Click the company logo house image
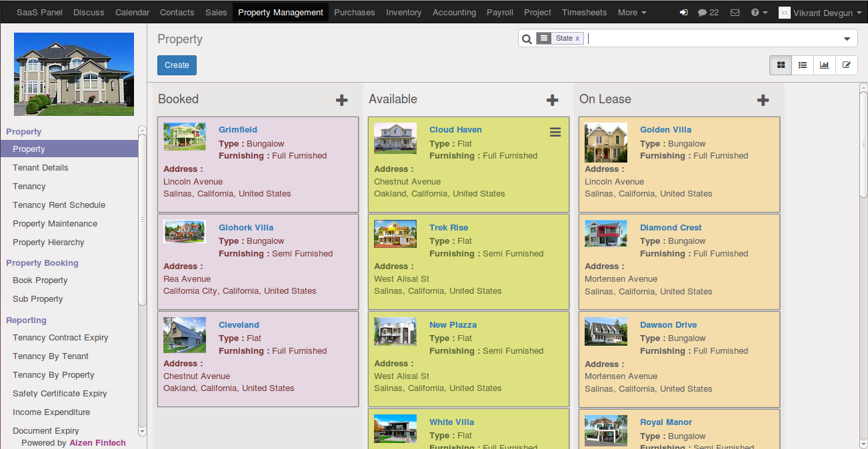Image resolution: width=868 pixels, height=449 pixels. tap(74, 74)
